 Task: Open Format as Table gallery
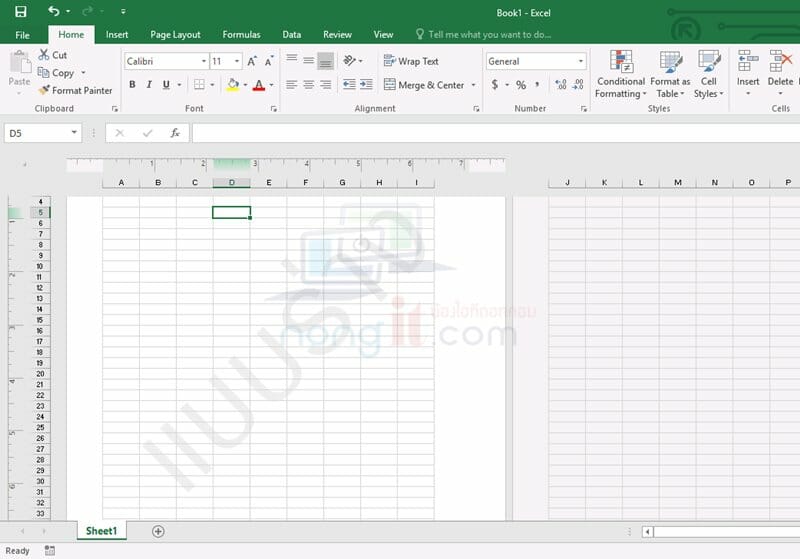click(670, 74)
